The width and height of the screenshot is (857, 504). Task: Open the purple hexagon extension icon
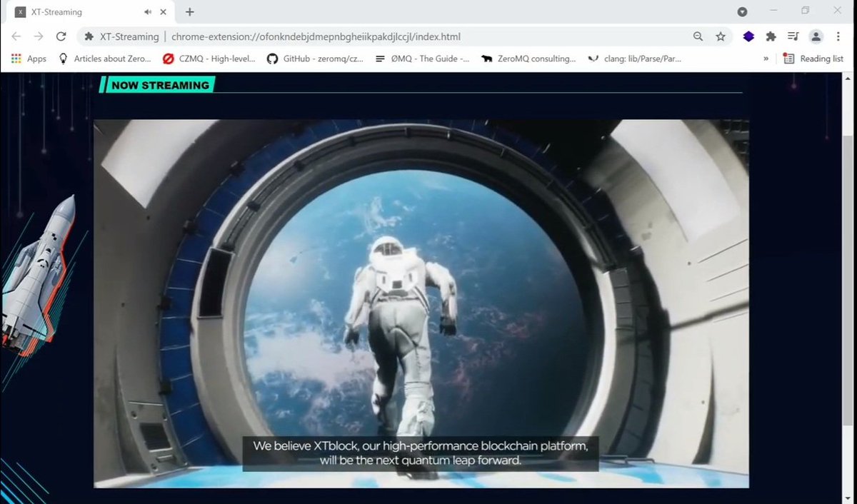pyautogui.click(x=748, y=36)
